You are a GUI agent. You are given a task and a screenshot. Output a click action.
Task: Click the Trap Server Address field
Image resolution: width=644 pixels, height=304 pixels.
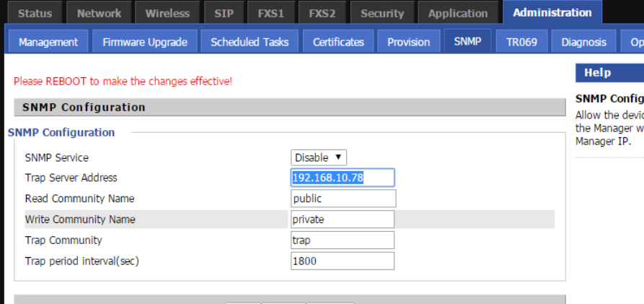point(343,178)
